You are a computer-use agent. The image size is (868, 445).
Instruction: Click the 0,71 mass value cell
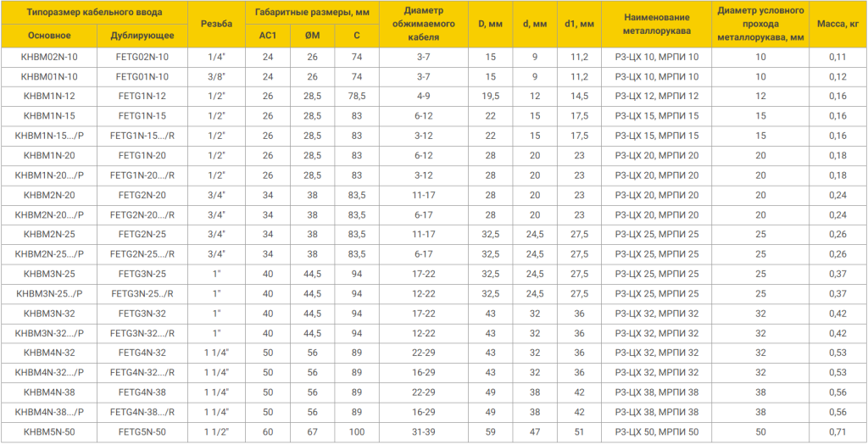coord(838,432)
